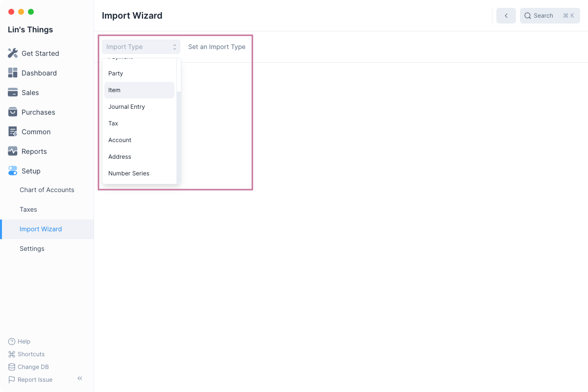Screen dimensions: 588x392
Task: Pick Number Series option
Action: (139, 173)
